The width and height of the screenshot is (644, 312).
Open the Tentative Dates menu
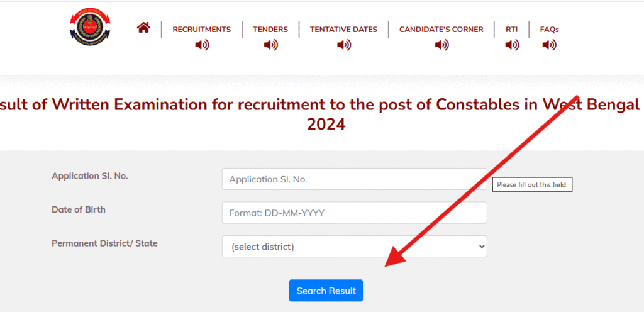pyautogui.click(x=343, y=29)
